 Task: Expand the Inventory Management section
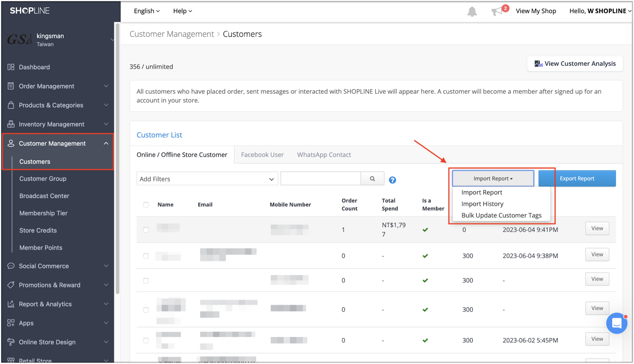pyautogui.click(x=106, y=124)
